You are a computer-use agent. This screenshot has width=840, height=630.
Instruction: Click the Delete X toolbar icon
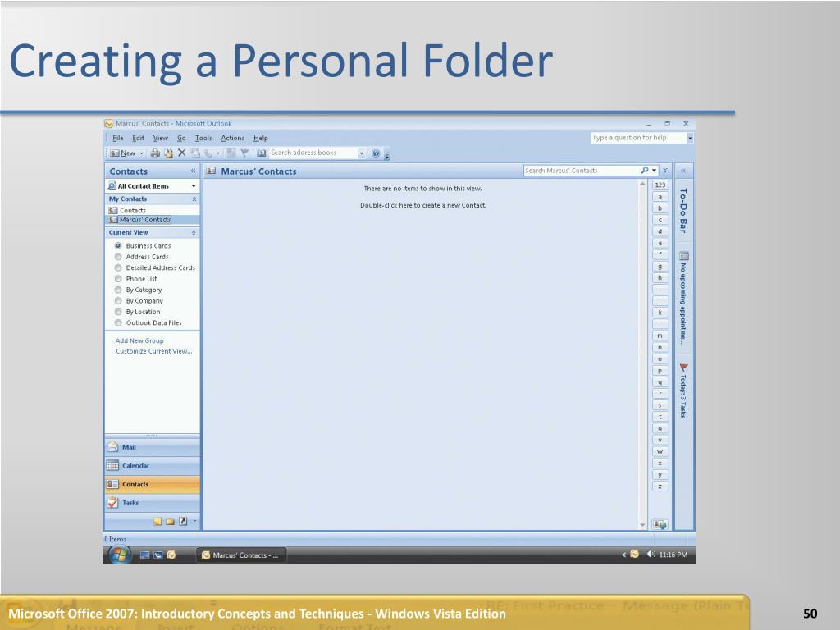(181, 153)
